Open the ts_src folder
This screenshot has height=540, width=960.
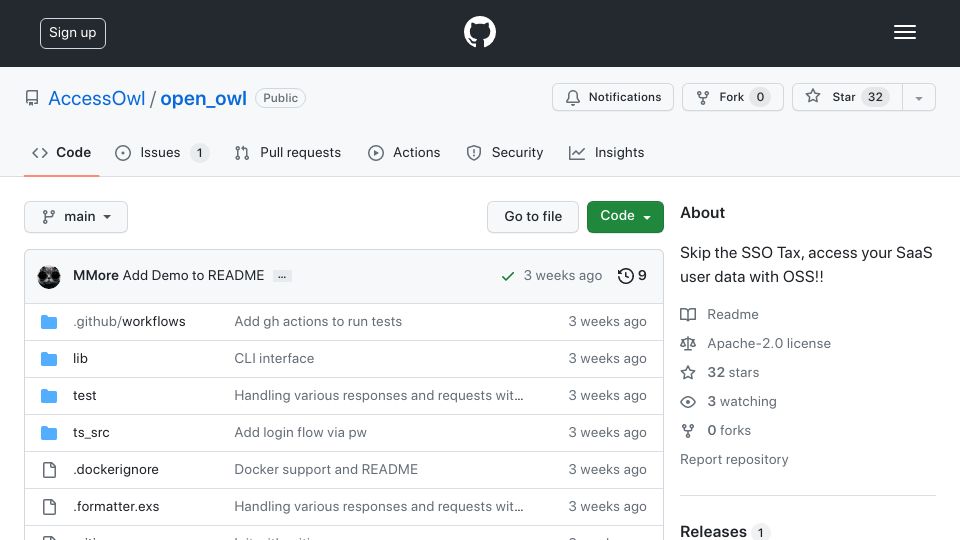click(91, 432)
